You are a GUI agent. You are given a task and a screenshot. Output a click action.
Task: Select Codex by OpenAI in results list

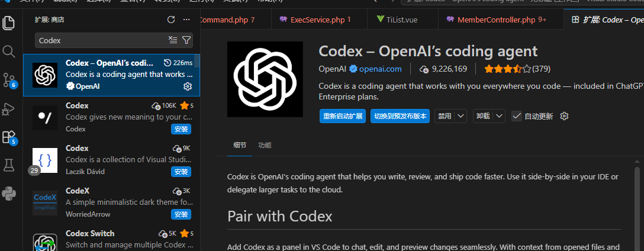pos(111,75)
